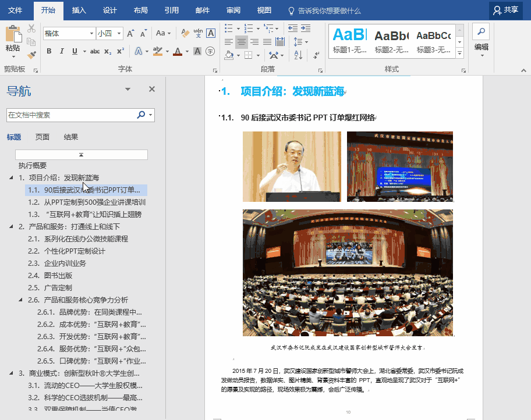
Task: Toggle Italic formatting
Action: tap(62, 51)
